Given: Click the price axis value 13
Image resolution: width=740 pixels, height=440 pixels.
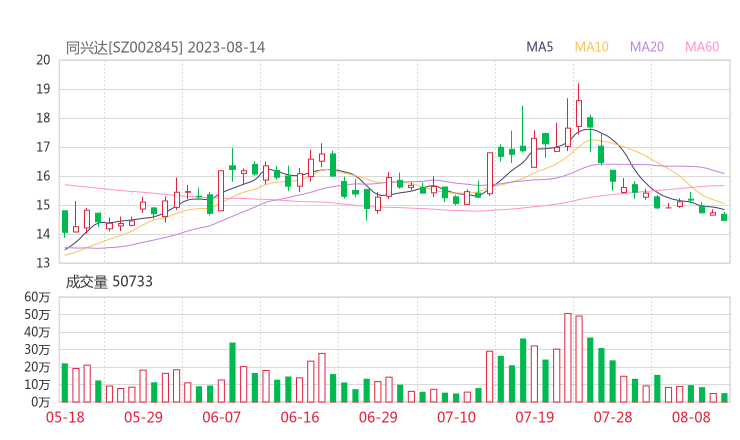Looking at the screenshot, I should (43, 263).
